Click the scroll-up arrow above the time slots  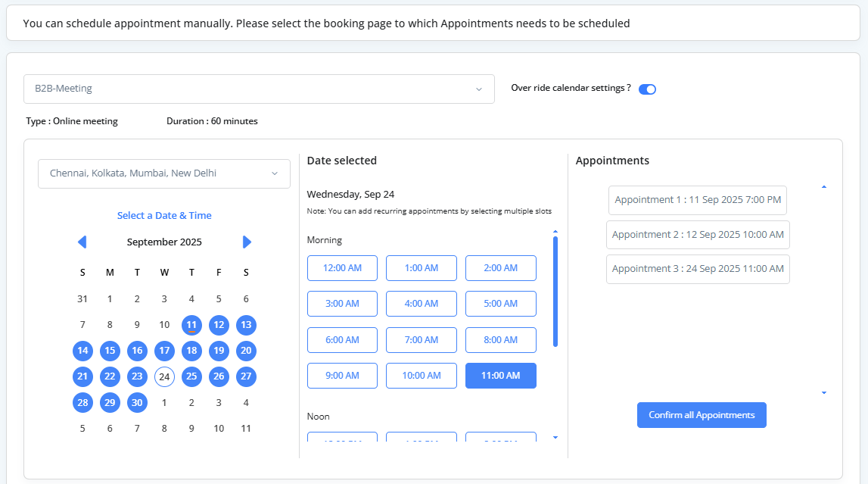pyautogui.click(x=555, y=230)
